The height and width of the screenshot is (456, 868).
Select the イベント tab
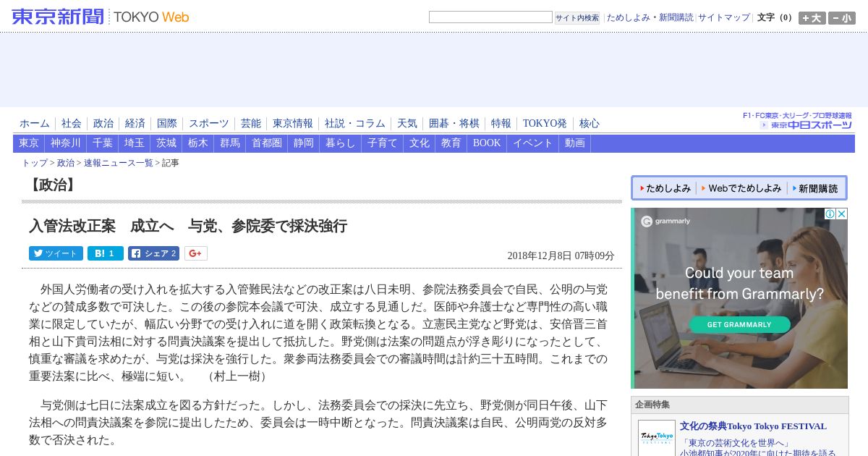533,143
